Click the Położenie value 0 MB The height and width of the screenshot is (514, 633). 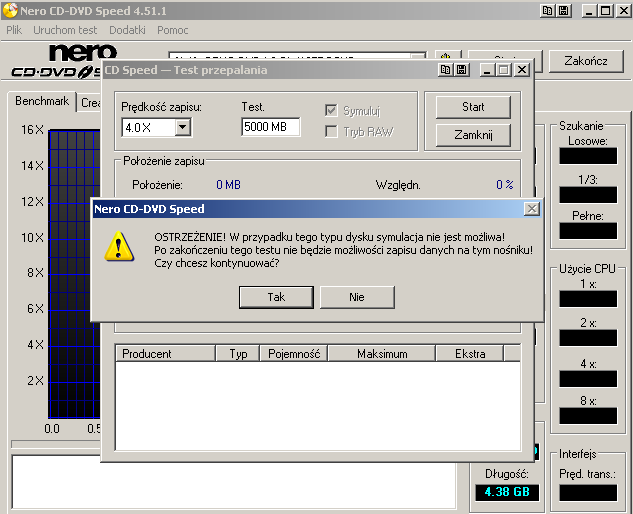228,185
